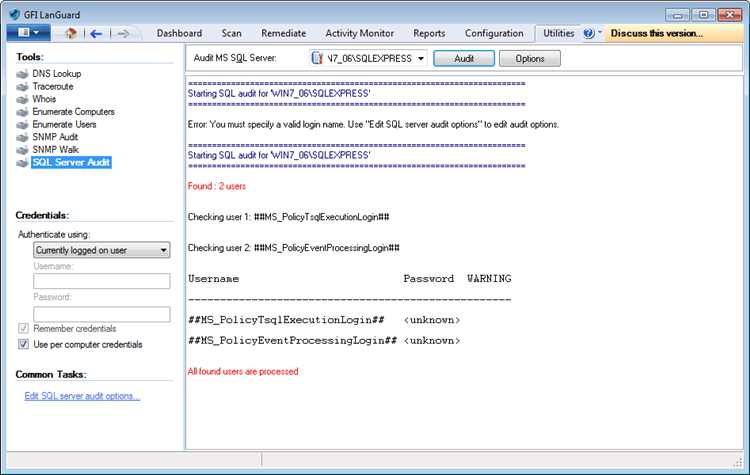Click the Username input field

point(102,281)
